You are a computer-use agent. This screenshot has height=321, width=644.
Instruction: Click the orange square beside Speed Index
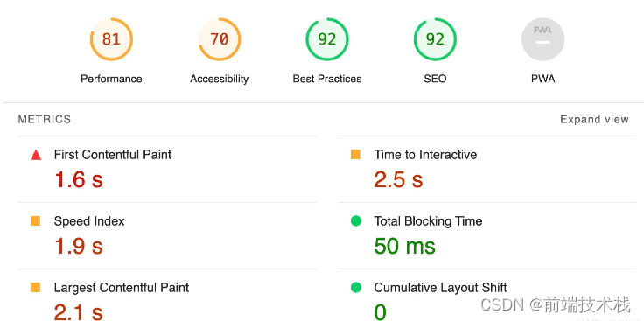(x=35, y=221)
